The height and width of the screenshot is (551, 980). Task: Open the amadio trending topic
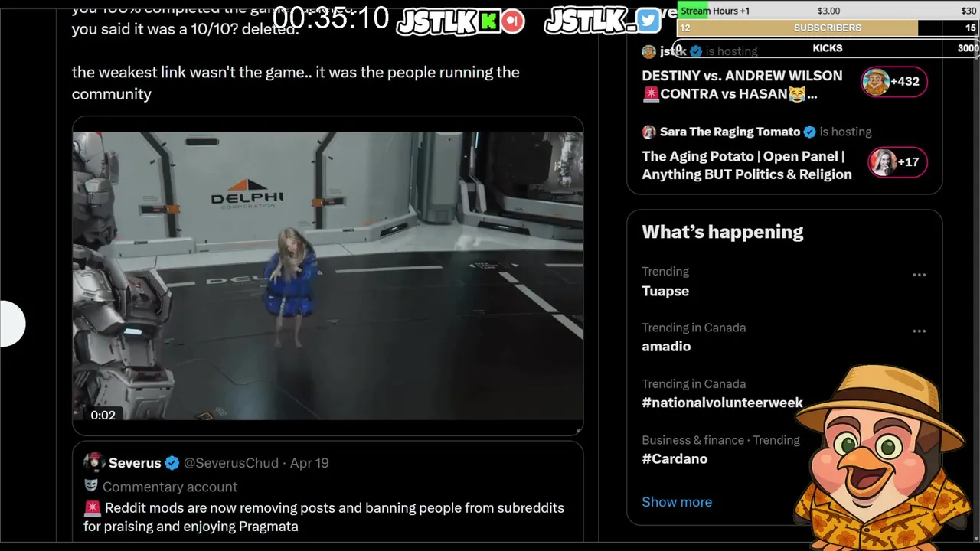[666, 346]
